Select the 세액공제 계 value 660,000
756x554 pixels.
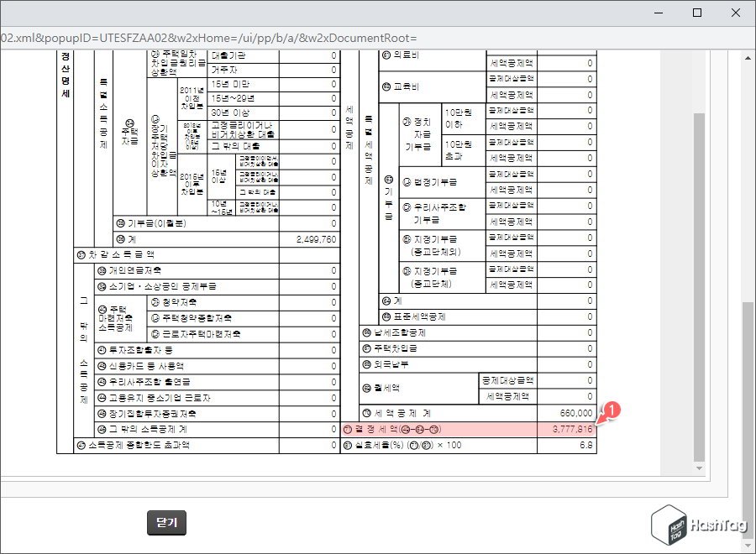[576, 413]
